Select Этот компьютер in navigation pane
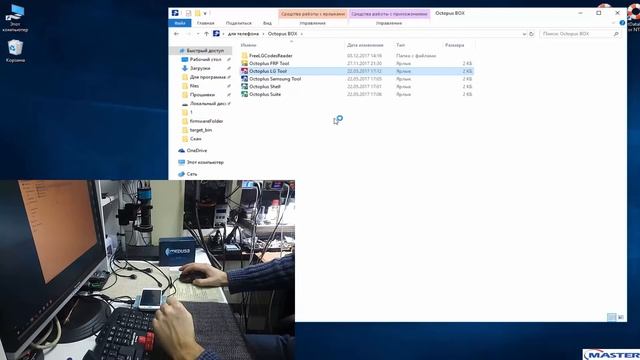640x360 pixels. 201,162
